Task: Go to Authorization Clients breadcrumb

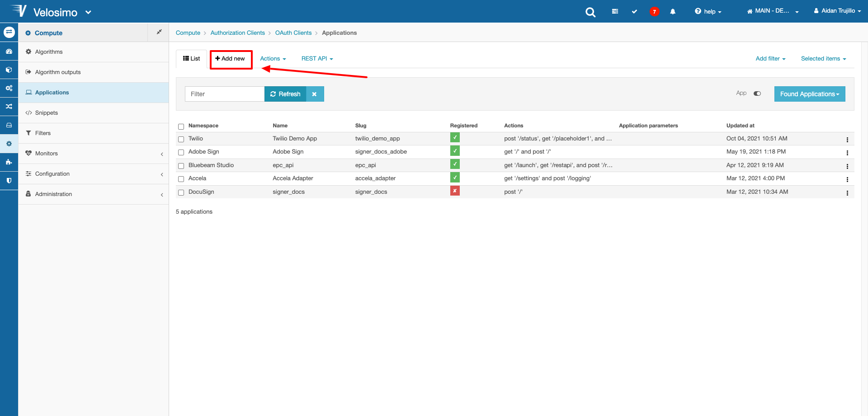Action: tap(238, 33)
